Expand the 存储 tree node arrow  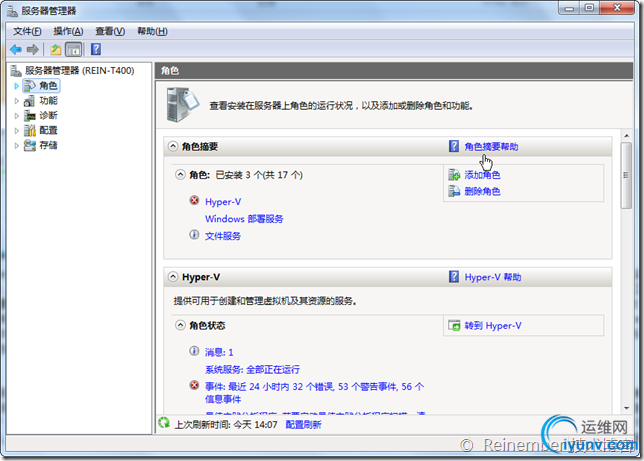point(16,145)
